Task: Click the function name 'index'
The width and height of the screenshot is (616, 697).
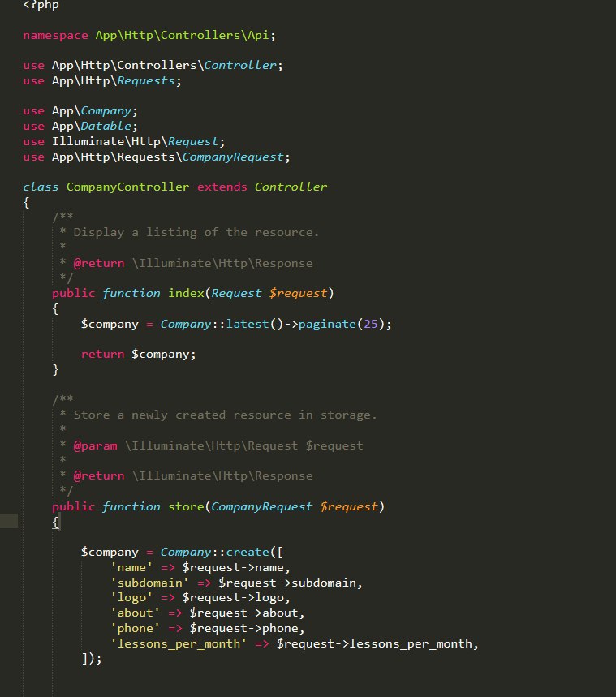Action: 186,294
